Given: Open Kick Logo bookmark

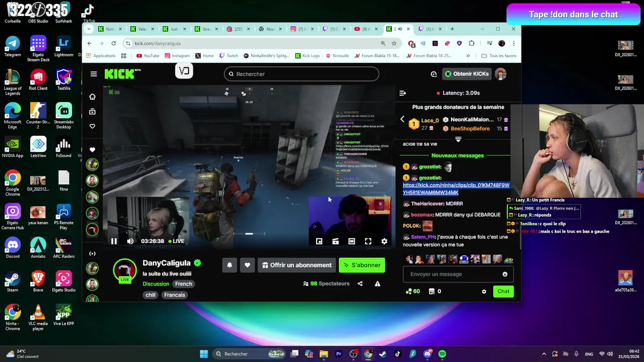Looking at the screenshot, I should pyautogui.click(x=307, y=56).
